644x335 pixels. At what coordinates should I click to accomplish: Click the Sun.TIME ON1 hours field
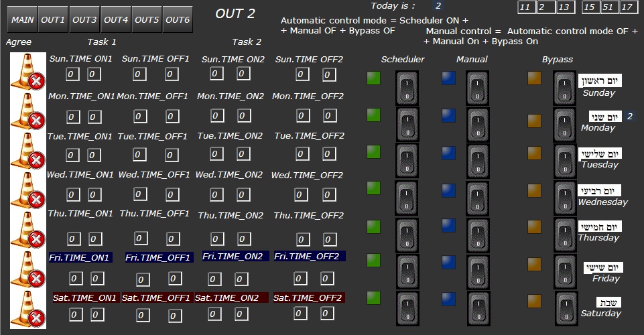(x=72, y=74)
